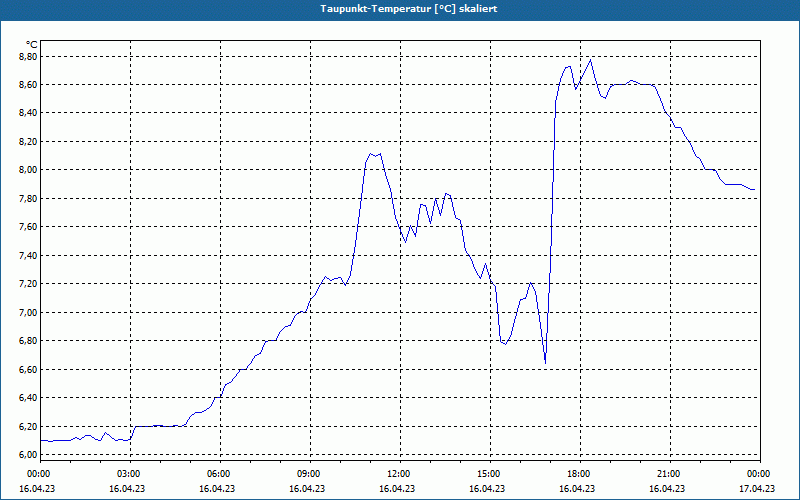Click the 7,60 y-axis value
The height and width of the screenshot is (500, 800).
pyautogui.click(x=28, y=227)
